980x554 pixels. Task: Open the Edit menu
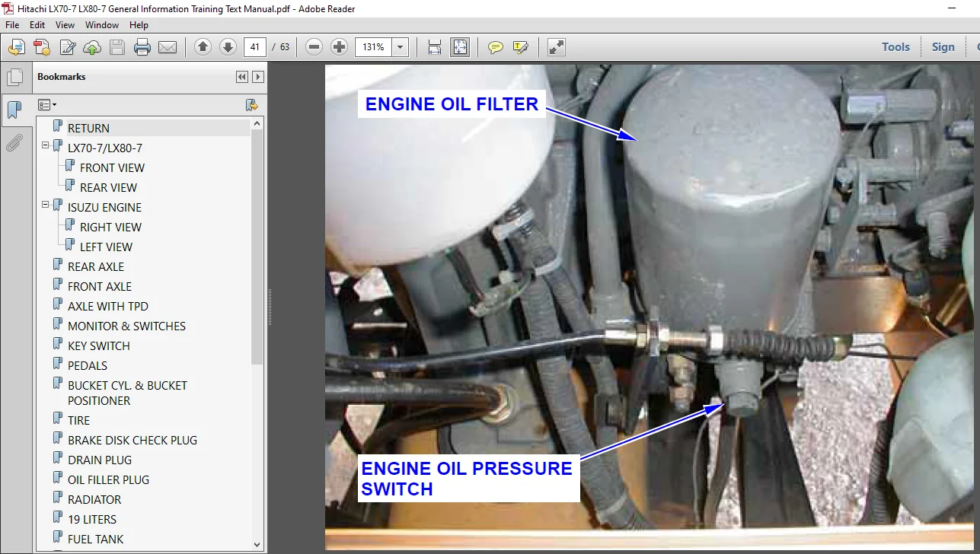point(37,25)
